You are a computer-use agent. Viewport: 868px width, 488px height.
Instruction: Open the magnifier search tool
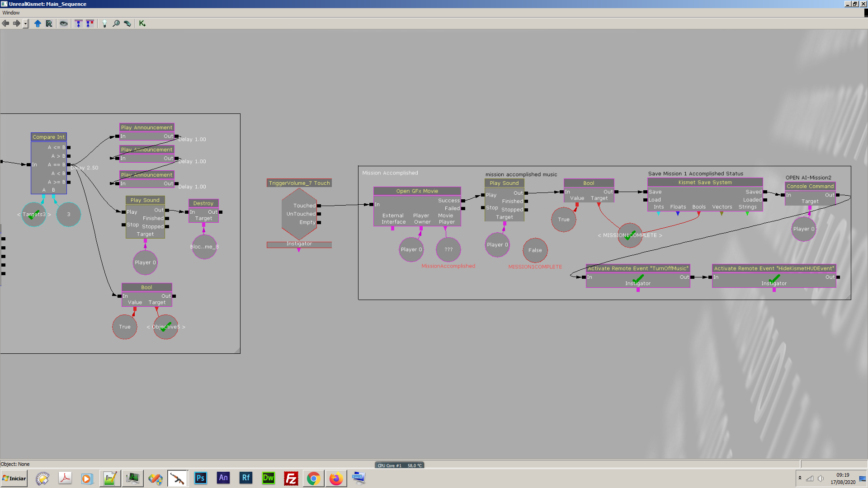[x=116, y=23]
